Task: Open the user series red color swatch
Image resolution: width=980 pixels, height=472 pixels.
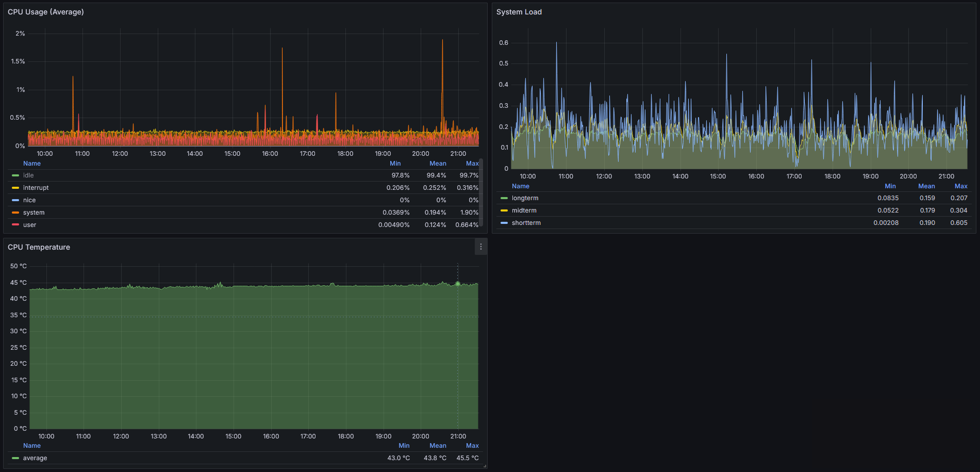Action: [15, 225]
